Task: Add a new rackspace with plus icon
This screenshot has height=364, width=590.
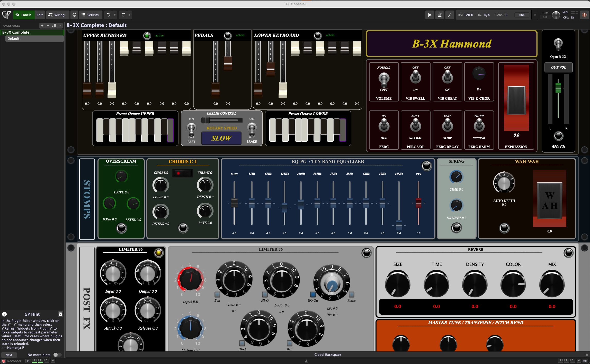Action: point(42,25)
